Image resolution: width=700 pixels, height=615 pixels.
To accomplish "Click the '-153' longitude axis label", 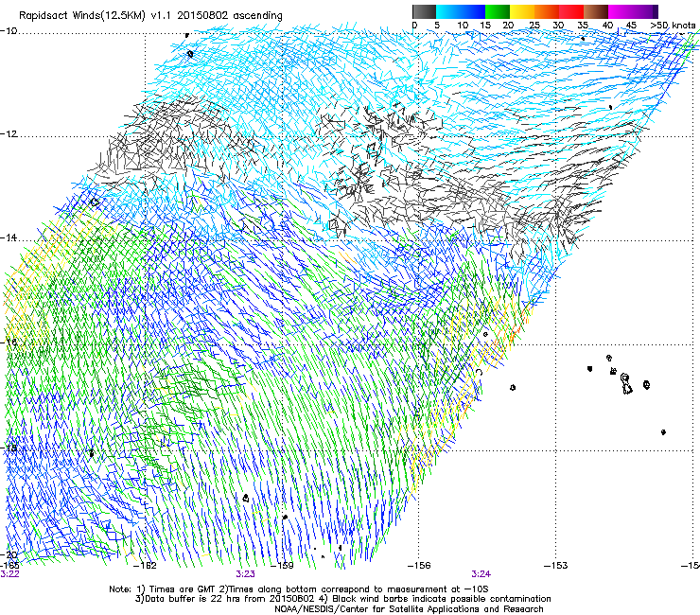I will [556, 566].
